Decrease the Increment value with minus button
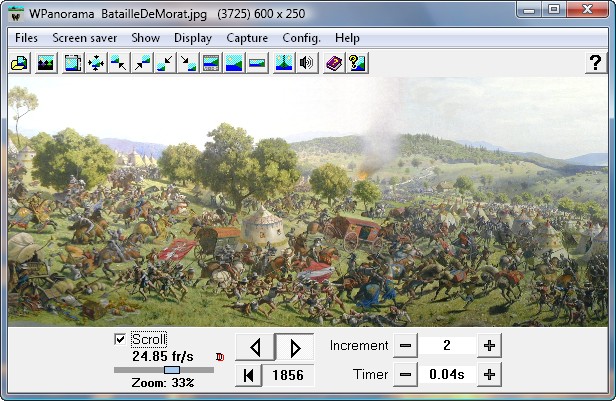Screen dimensions: 616x401 pos(404,346)
